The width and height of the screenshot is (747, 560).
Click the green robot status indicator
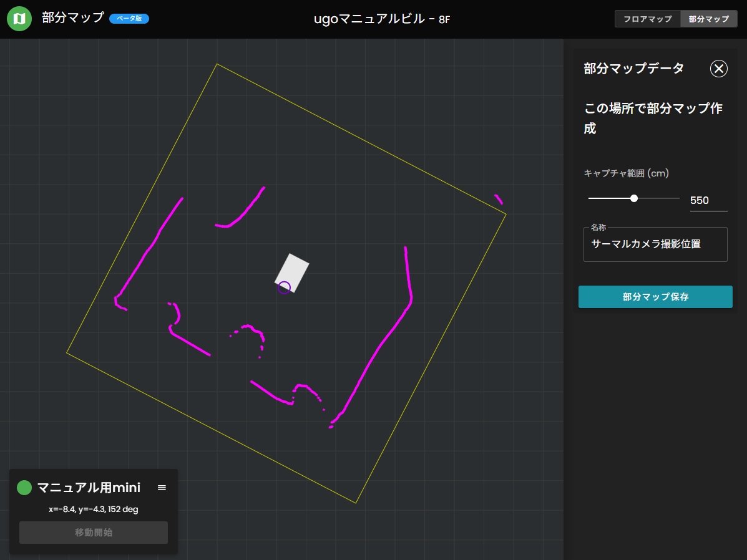(24, 488)
